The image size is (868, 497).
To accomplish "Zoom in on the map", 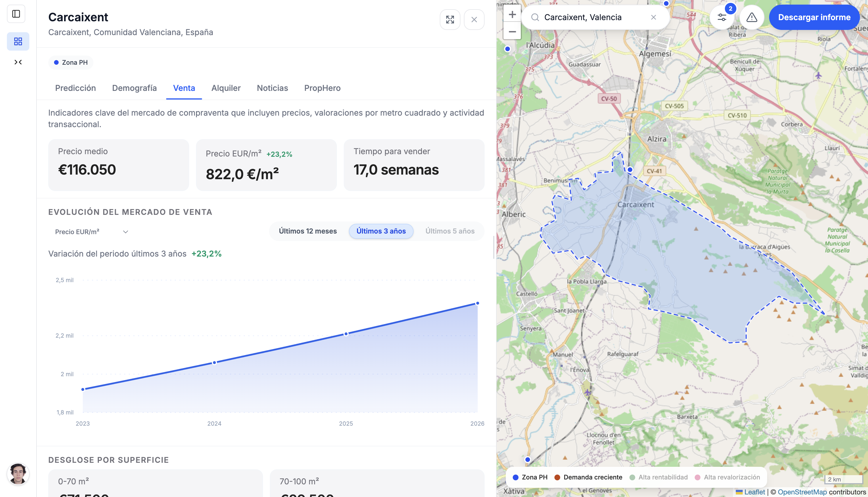I will (512, 14).
